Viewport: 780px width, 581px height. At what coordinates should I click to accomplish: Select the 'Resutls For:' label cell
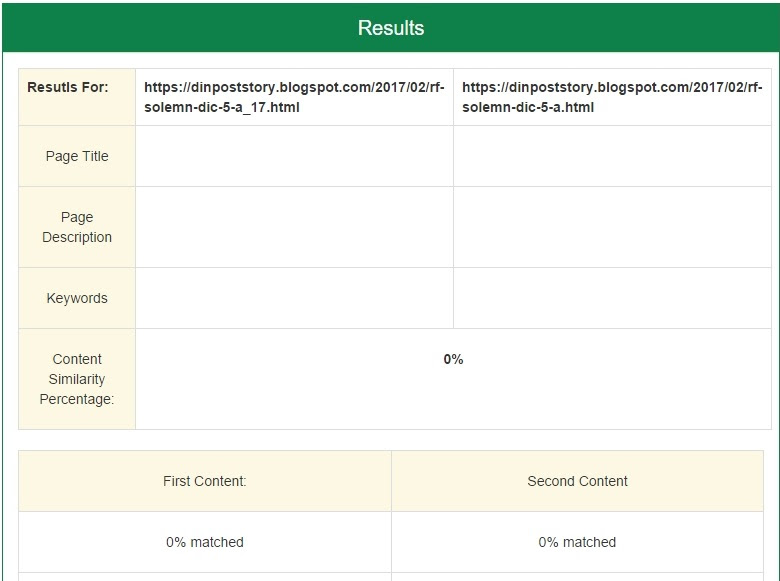[68, 87]
